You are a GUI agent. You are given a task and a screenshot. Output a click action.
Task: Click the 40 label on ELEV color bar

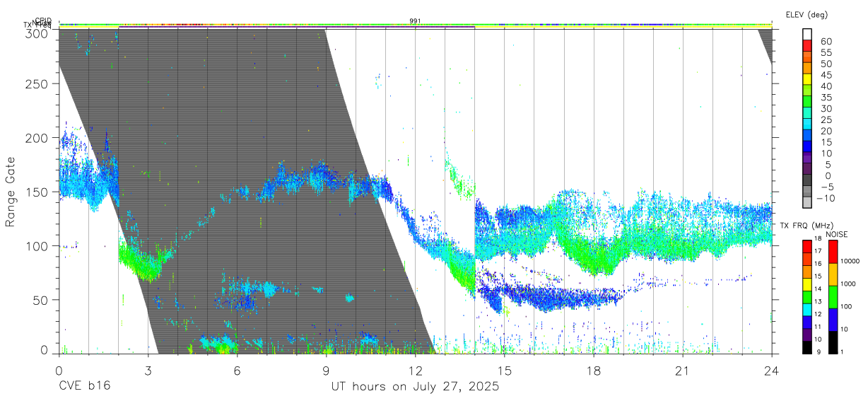[x=826, y=86]
